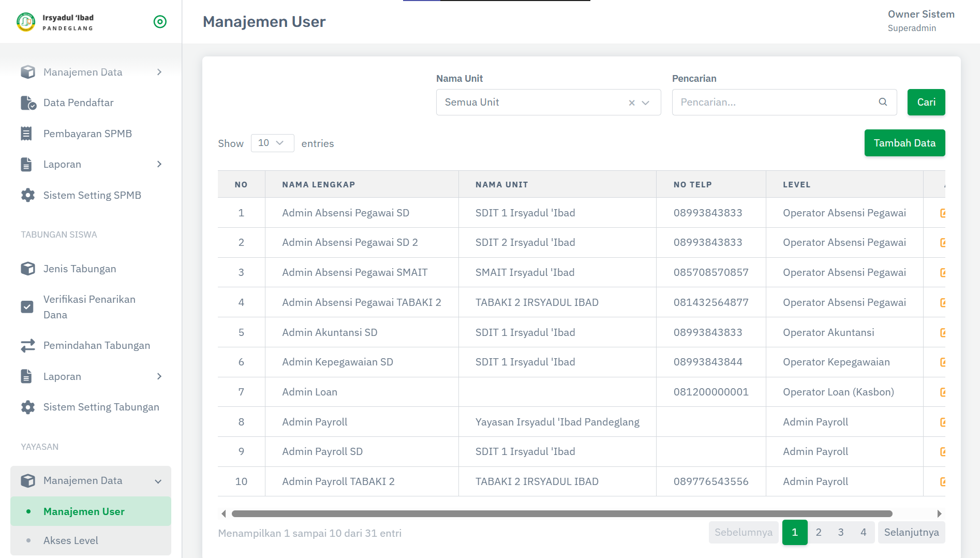Go to page 4
980x558 pixels.
[x=864, y=532]
